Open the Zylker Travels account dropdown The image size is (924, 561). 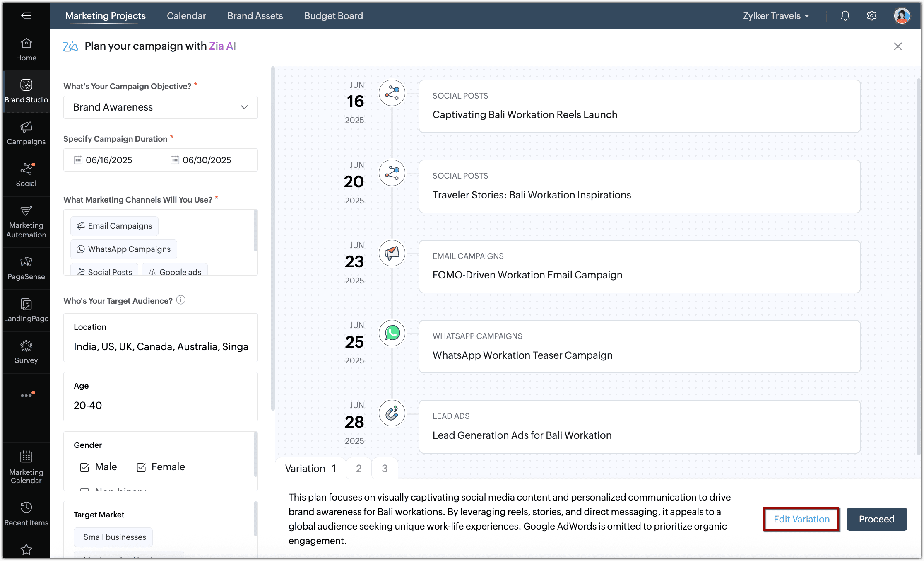(775, 16)
